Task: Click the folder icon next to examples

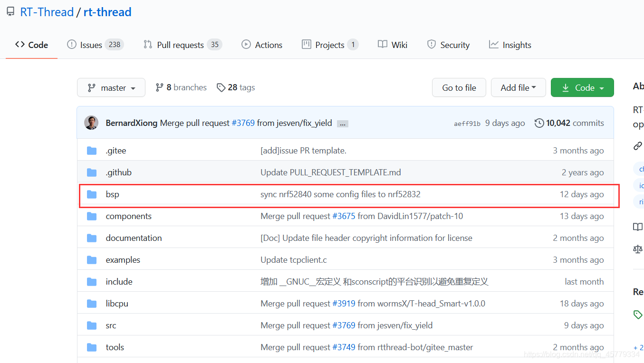Action: (92, 260)
